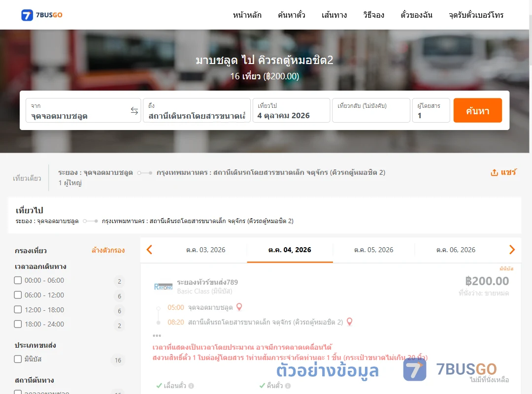Viewport: 532px width, 394px height.
Task: Click the จาก origin field จุดจอดมาบชลูด
Action: (83, 110)
